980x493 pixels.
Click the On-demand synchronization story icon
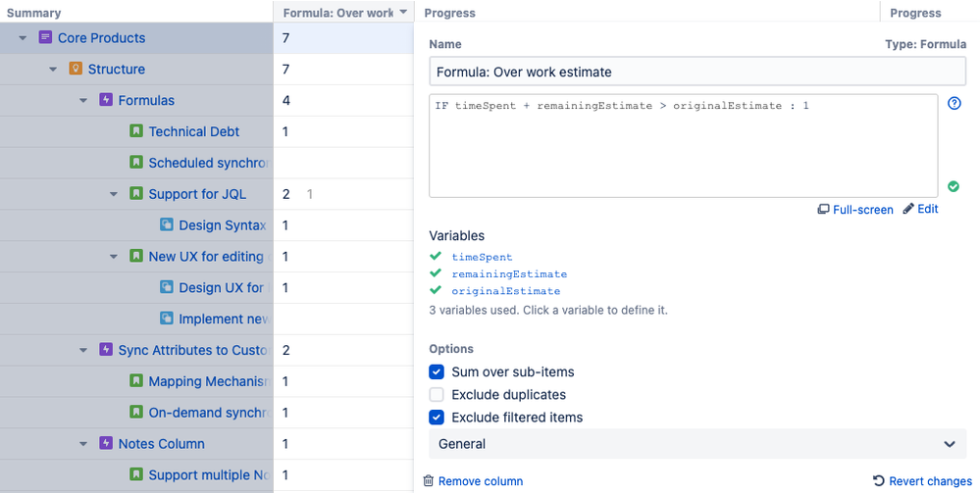coord(136,413)
